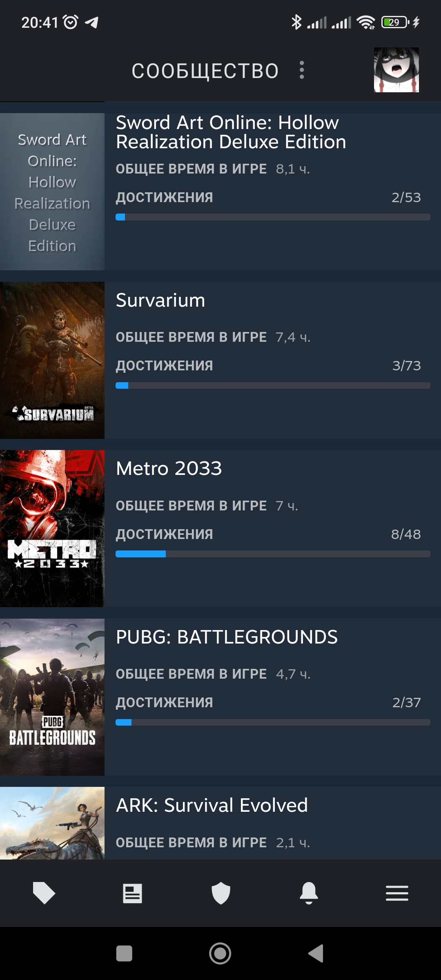Select the Metro 2033 cover art
Screen dimensions: 441x980
[52, 528]
